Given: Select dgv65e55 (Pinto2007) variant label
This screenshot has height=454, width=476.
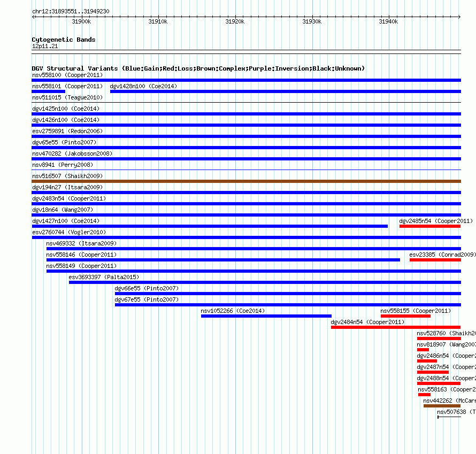Looking at the screenshot, I should (x=64, y=142).
